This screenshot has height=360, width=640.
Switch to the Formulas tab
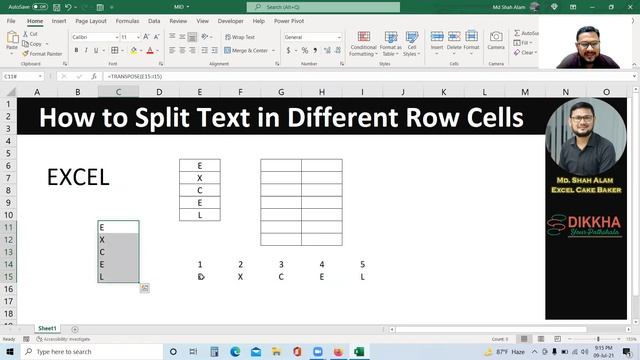coord(127,21)
